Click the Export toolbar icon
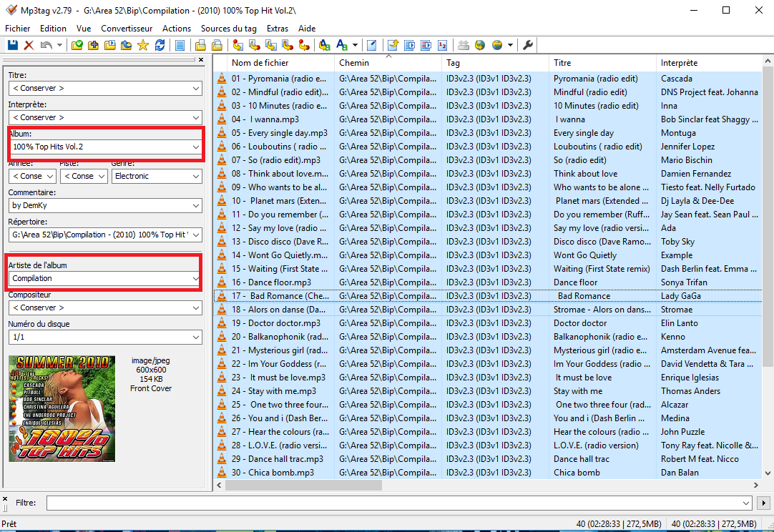 pyautogui.click(x=393, y=45)
